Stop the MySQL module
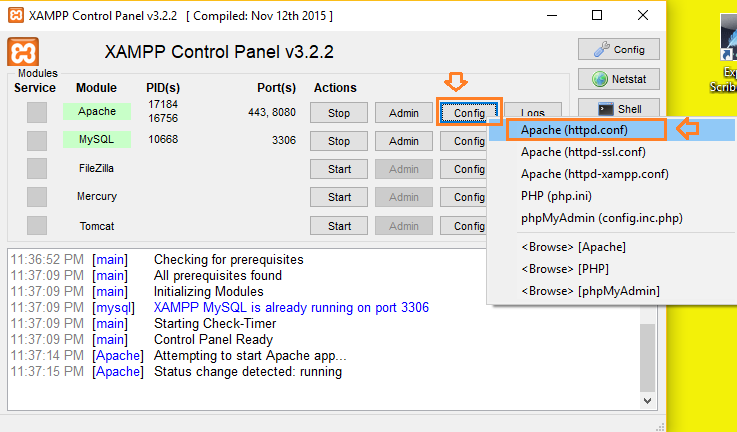 click(338, 141)
